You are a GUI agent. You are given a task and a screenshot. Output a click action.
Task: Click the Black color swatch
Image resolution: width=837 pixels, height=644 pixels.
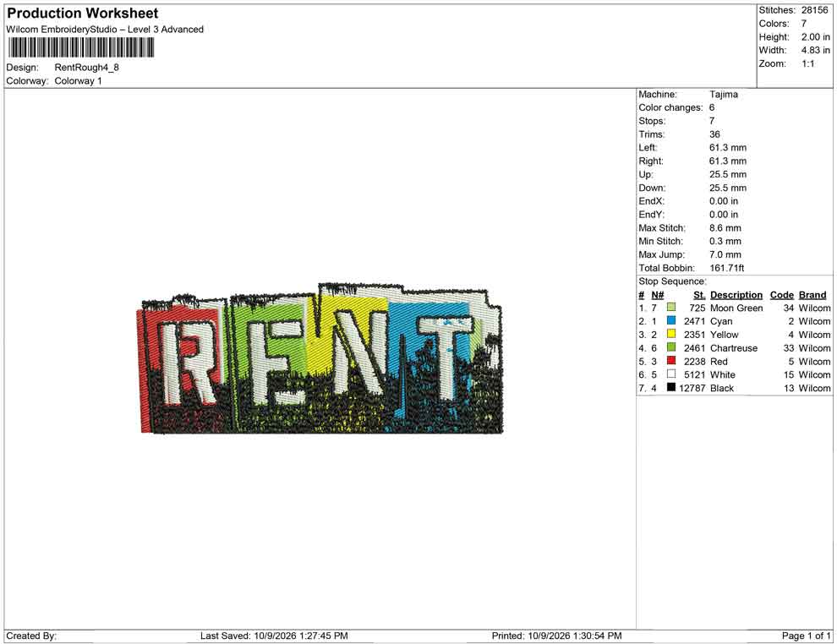[671, 387]
